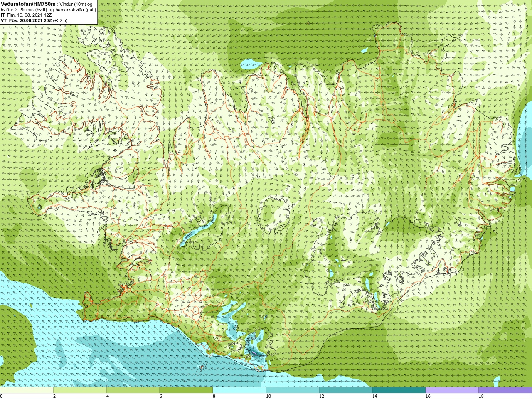
Task: Click the dark green 6–8 m/s legend swatch
Action: (186, 390)
